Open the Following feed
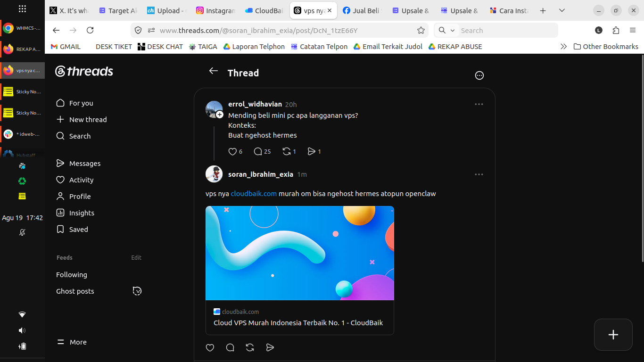The image size is (644, 362). [72, 275]
